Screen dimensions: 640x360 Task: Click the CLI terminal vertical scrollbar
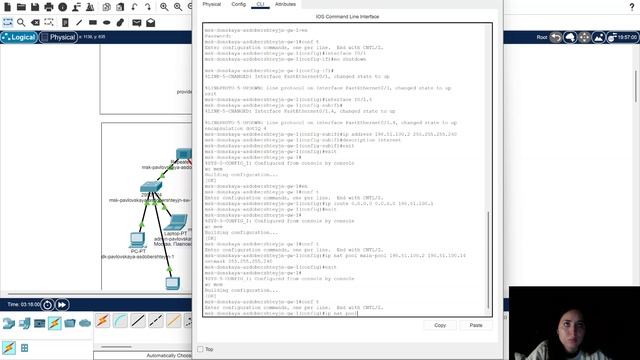coord(488,260)
